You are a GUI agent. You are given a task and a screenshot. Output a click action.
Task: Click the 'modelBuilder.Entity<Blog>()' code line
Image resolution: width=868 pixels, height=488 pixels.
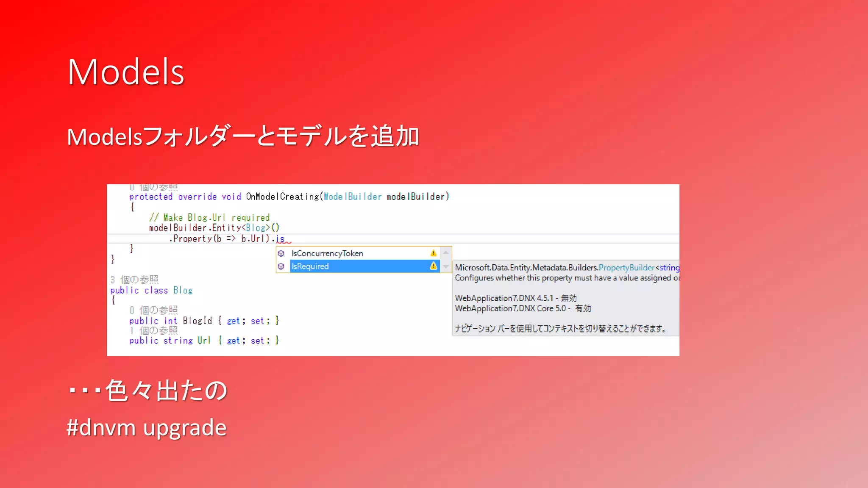point(214,228)
